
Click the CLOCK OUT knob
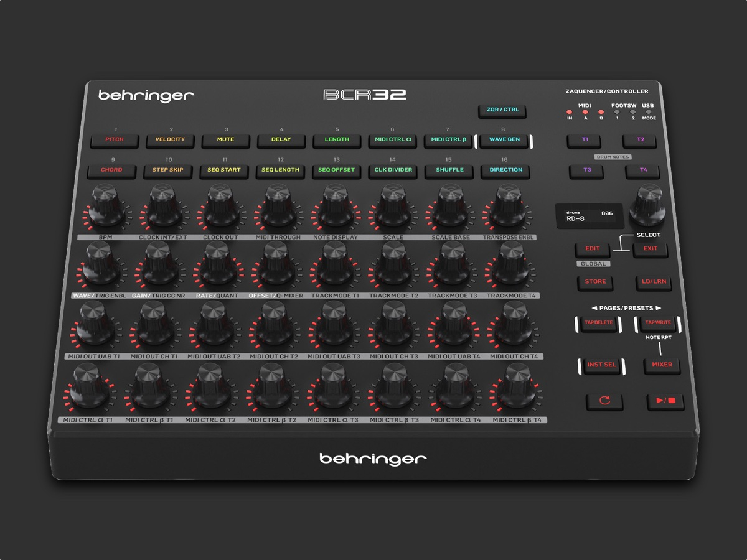coord(218,207)
